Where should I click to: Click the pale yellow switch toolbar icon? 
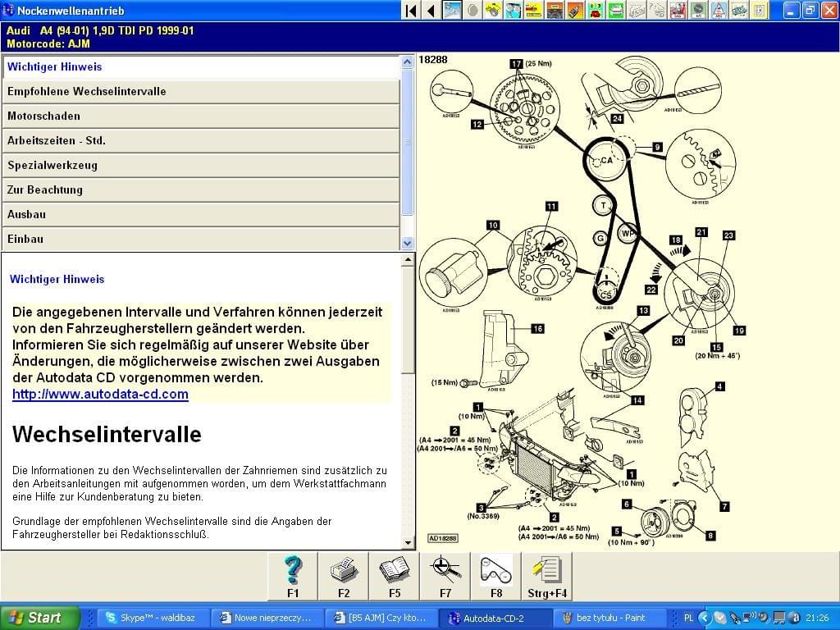[x=759, y=11]
